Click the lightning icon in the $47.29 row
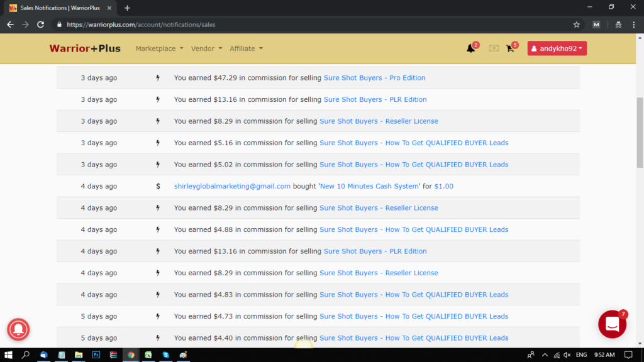The width and height of the screenshot is (644, 362). (x=158, y=77)
